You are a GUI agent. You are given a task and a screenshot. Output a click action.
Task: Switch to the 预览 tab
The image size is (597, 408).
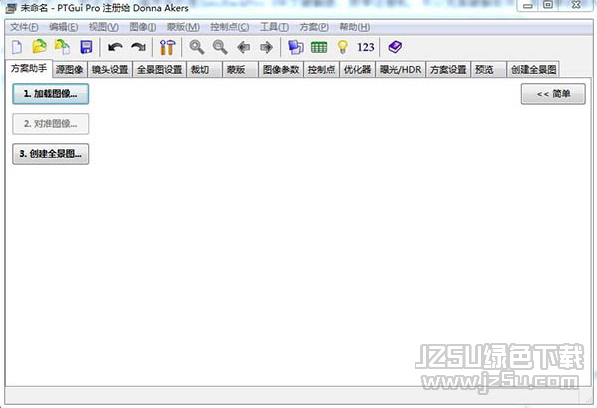[x=488, y=70]
